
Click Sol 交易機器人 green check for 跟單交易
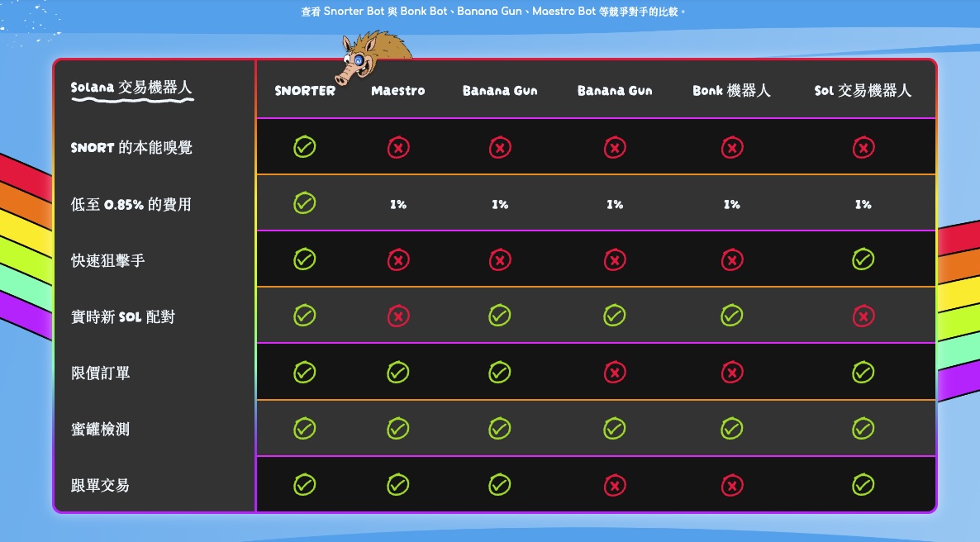[x=863, y=485]
